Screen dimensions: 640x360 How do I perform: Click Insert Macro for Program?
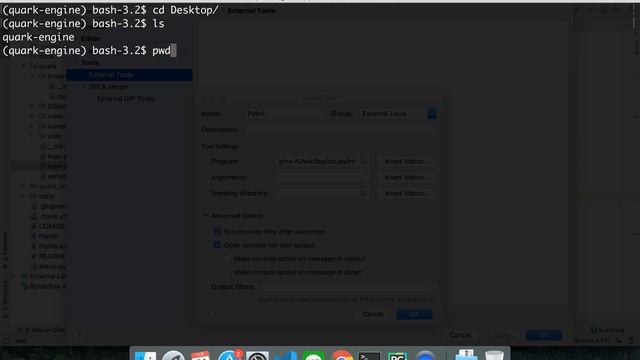pyautogui.click(x=406, y=162)
